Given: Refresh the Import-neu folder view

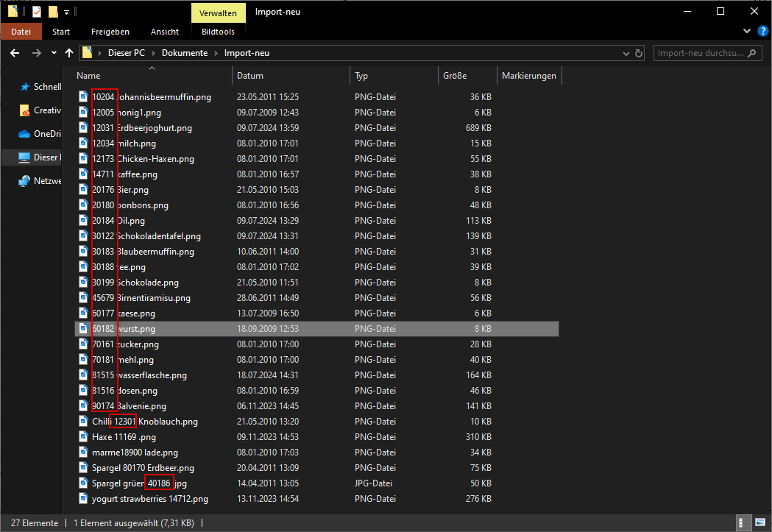Looking at the screenshot, I should [x=638, y=53].
